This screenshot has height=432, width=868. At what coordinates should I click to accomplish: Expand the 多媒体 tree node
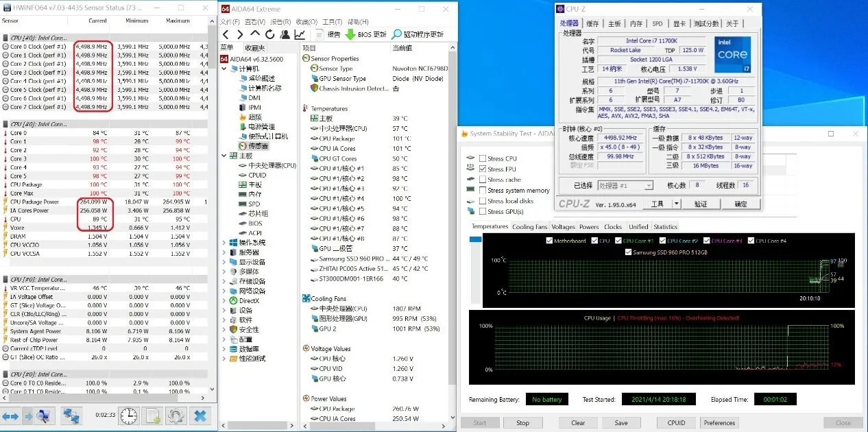point(224,272)
